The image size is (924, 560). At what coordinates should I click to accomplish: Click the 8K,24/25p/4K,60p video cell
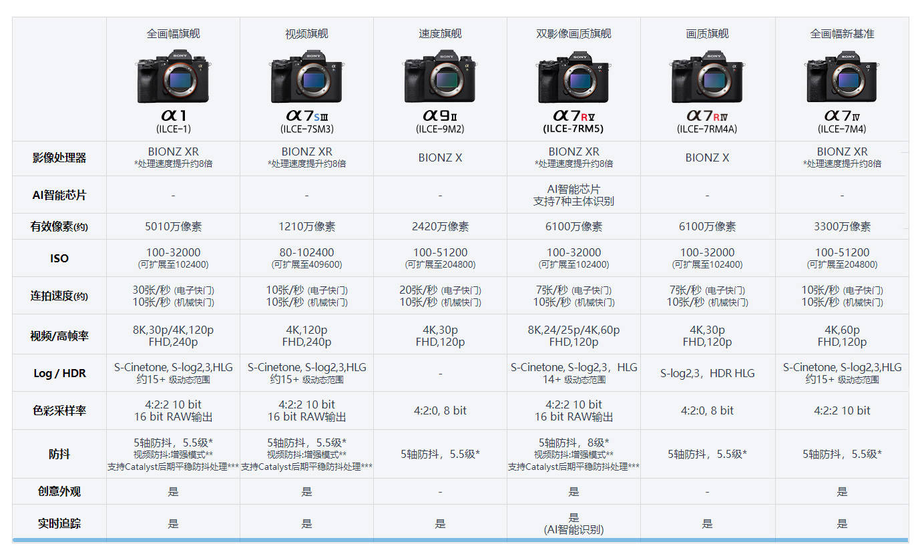574,330
